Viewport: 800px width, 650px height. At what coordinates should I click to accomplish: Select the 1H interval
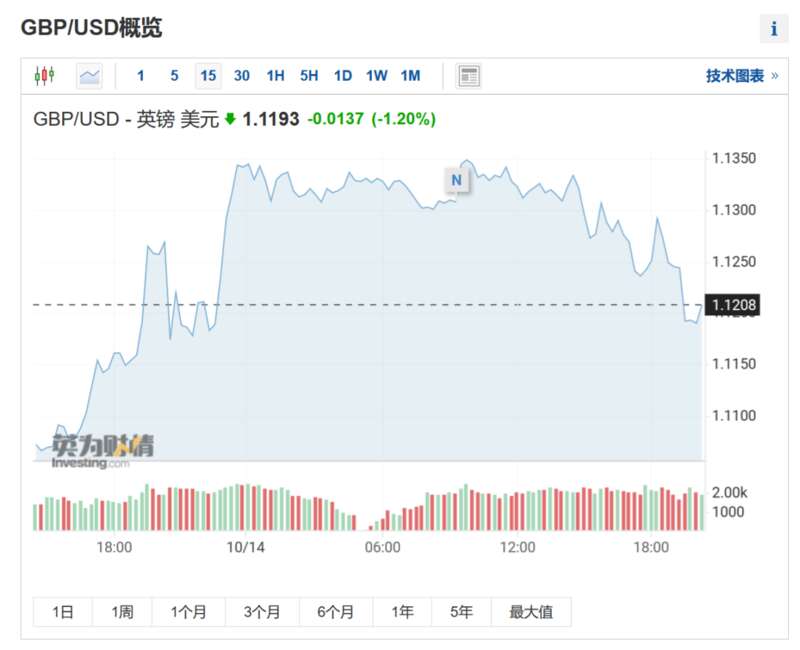tap(275, 76)
